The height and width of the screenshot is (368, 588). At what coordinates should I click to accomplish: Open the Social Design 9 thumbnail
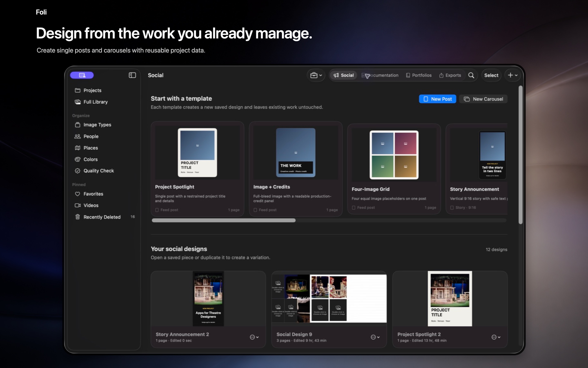click(x=329, y=299)
